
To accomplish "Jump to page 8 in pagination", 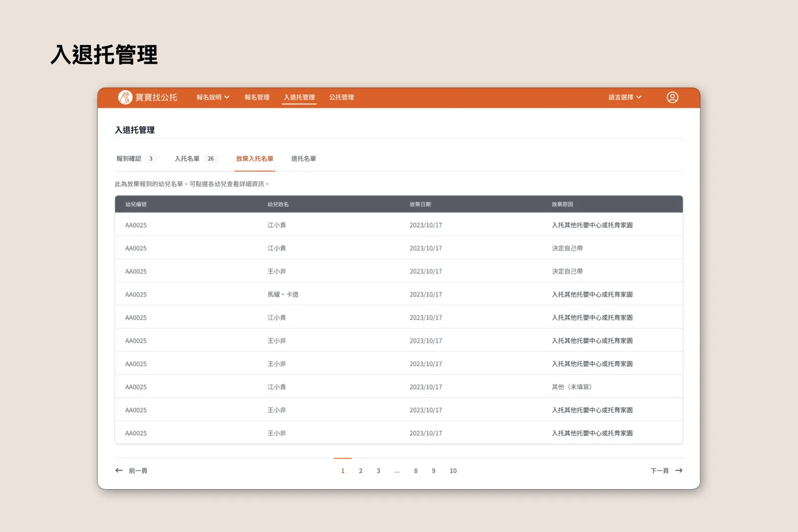I will pyautogui.click(x=415, y=471).
